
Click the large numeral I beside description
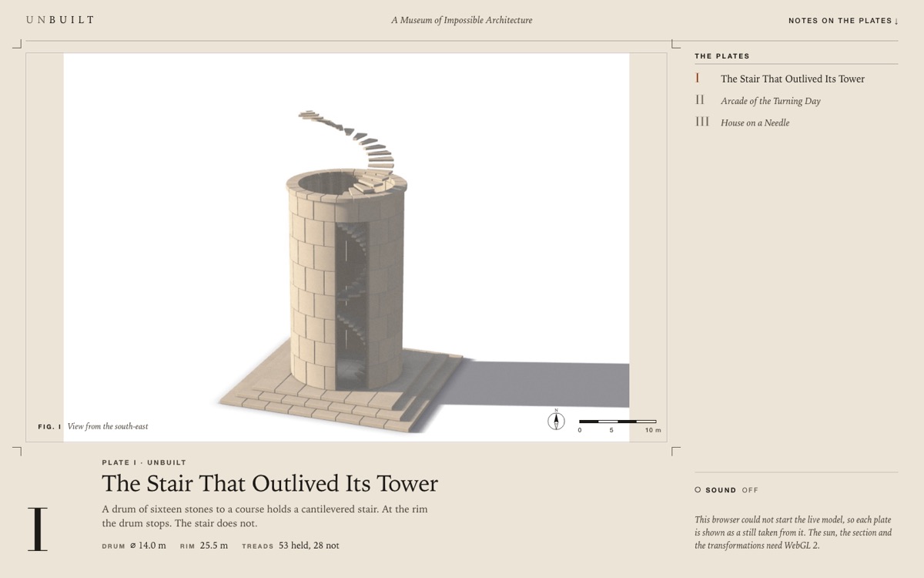[x=38, y=529]
